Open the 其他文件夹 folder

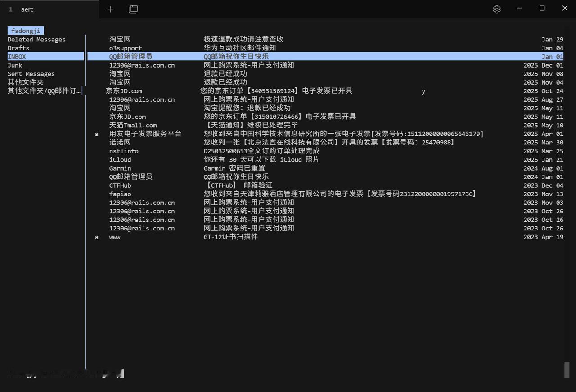(24, 82)
